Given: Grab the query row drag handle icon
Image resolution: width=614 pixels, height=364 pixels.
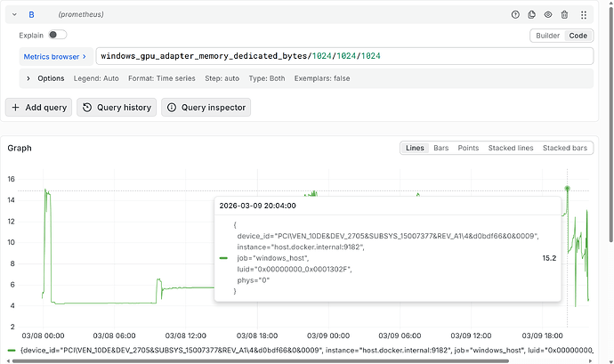Looking at the screenshot, I should [584, 15].
